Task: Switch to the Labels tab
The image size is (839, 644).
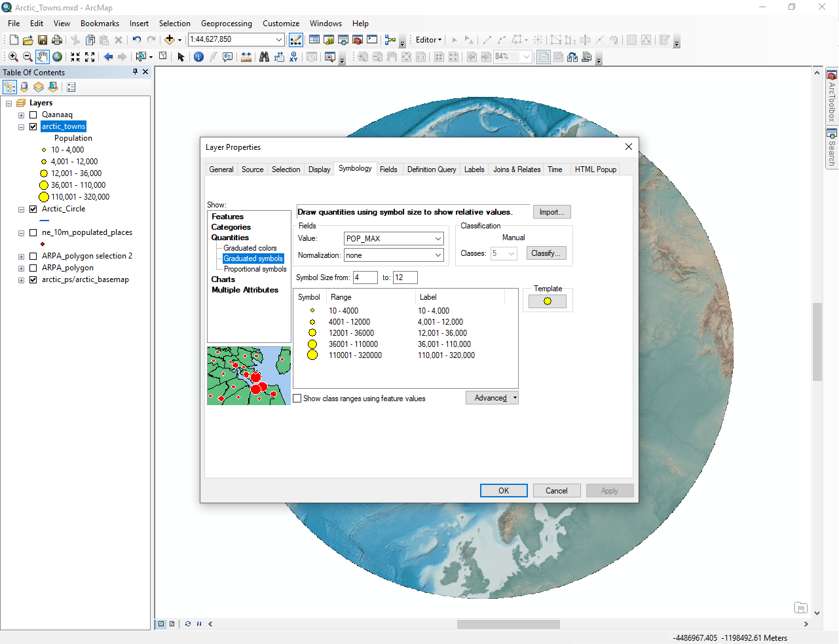Action: point(474,170)
